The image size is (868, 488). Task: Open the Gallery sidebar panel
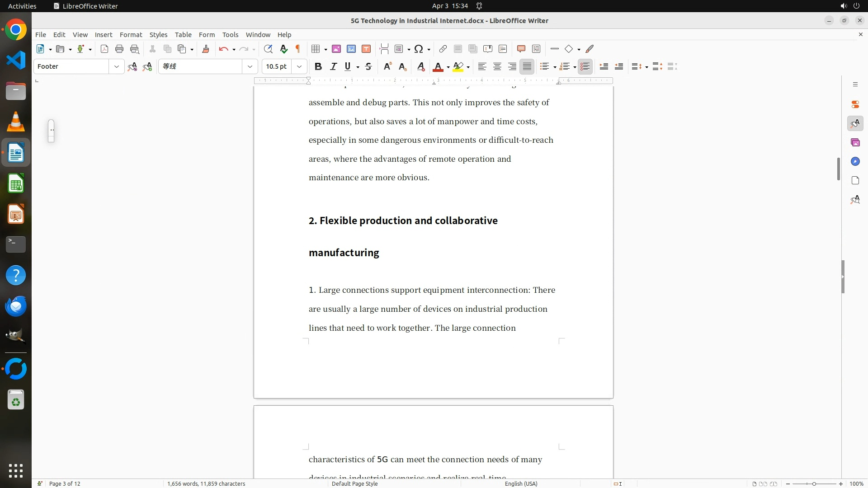tap(855, 142)
